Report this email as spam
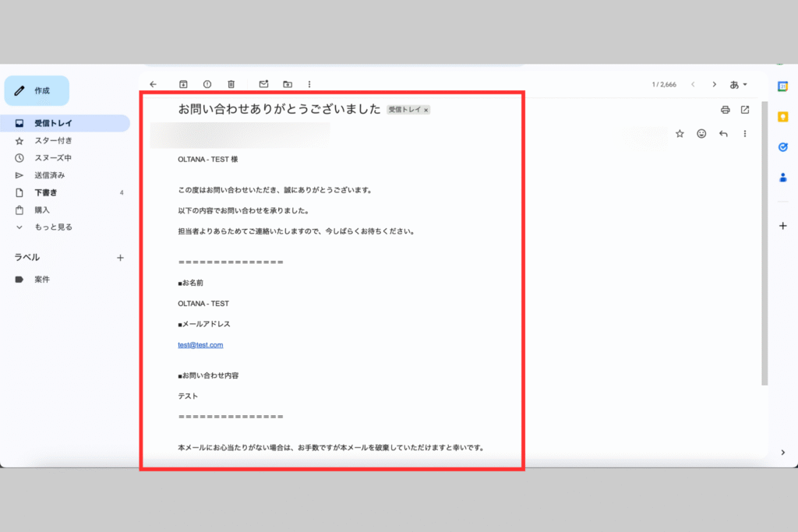This screenshot has width=798, height=532. [207, 84]
